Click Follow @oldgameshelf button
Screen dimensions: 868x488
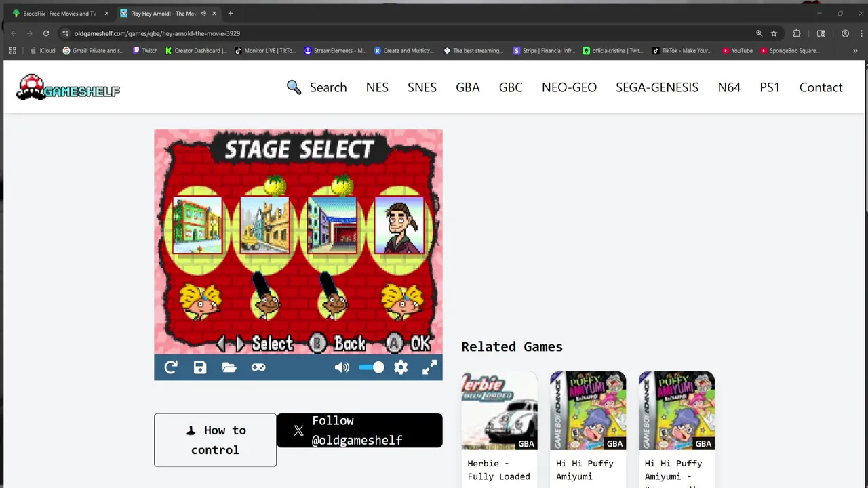(359, 430)
